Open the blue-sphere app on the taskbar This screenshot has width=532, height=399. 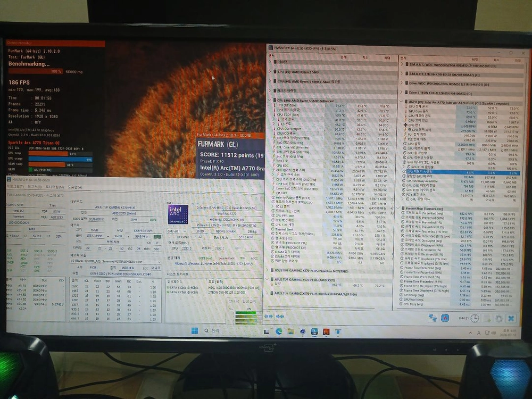302,331
